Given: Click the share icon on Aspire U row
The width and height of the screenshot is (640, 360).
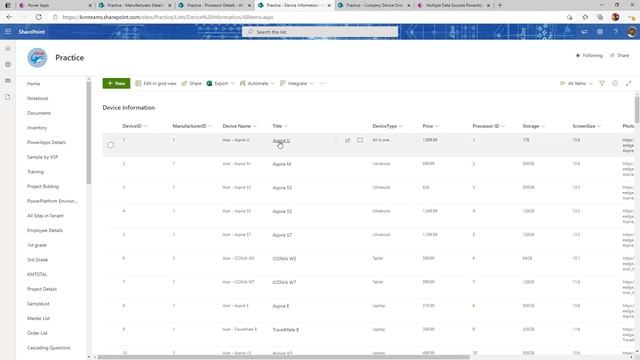Looking at the screenshot, I should (x=348, y=140).
